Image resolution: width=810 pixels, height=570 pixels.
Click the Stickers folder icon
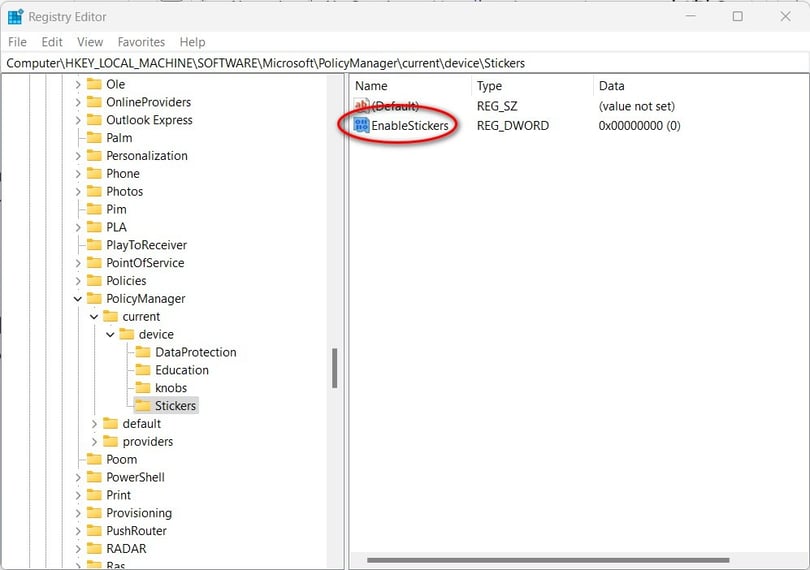pyautogui.click(x=143, y=406)
